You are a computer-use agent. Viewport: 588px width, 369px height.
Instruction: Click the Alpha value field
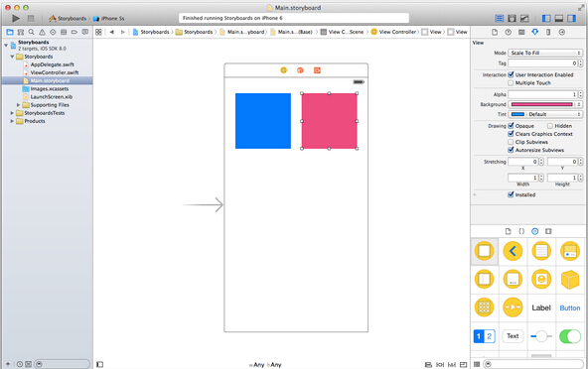point(542,94)
